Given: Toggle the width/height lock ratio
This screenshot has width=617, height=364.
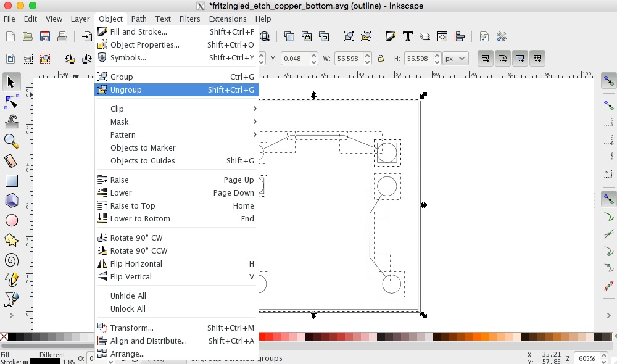Looking at the screenshot, I should [x=381, y=59].
